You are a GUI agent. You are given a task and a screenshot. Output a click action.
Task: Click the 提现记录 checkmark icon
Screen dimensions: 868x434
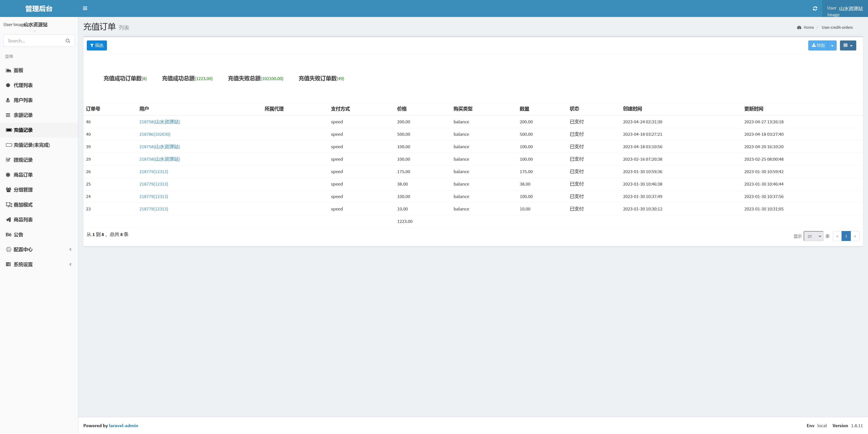pos(8,160)
